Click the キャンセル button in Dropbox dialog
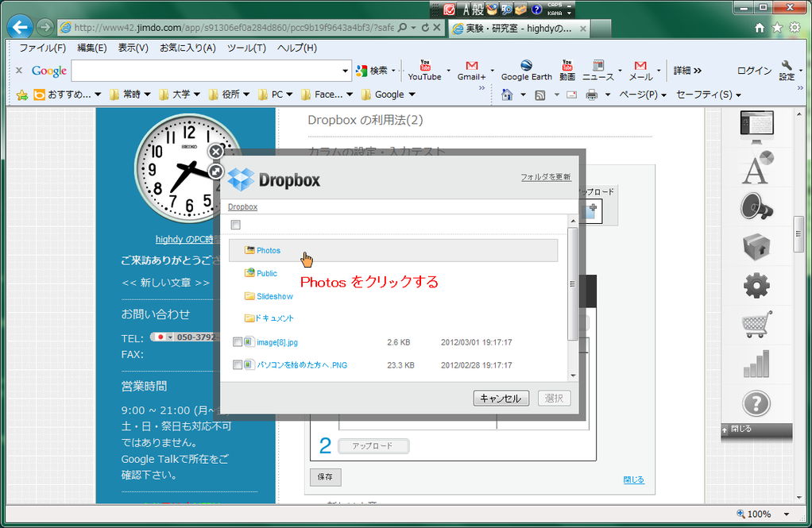 tap(501, 398)
